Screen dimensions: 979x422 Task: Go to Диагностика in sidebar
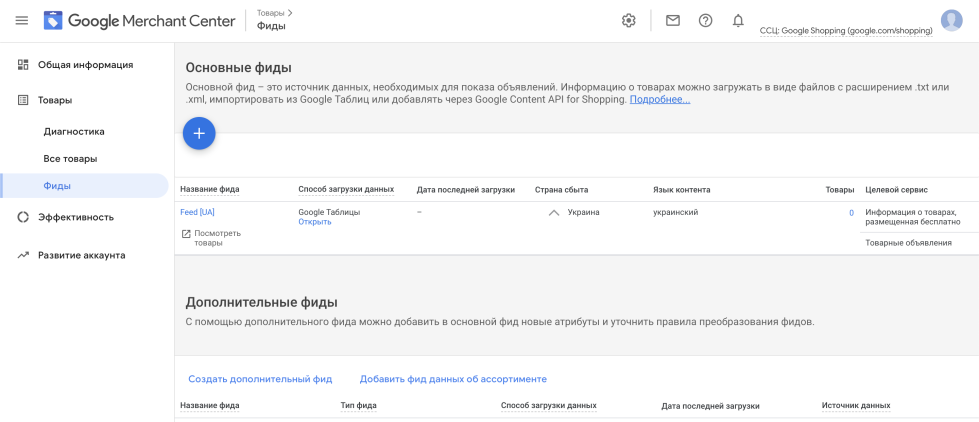[74, 132]
